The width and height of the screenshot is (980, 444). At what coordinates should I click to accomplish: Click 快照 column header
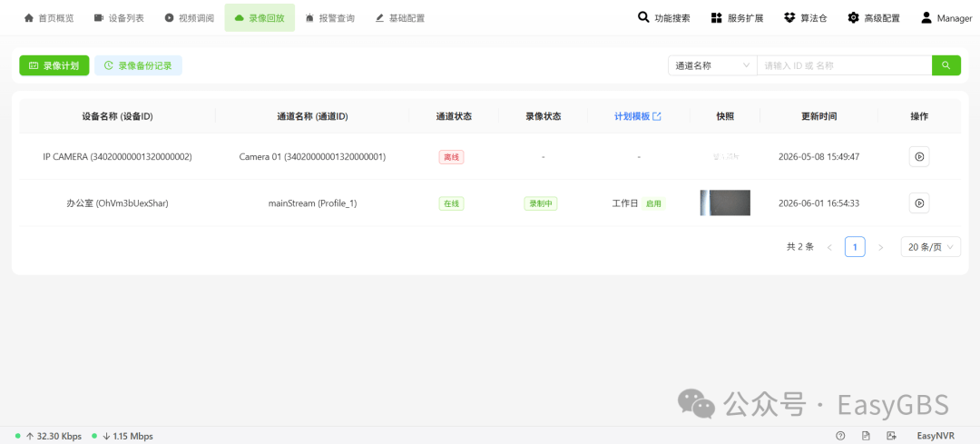(725, 116)
